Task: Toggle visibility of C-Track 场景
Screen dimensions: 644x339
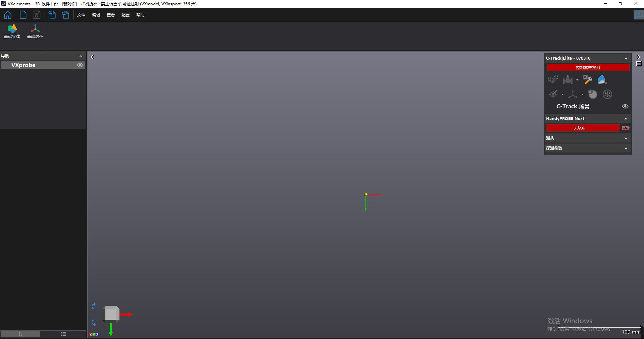Action: (x=625, y=106)
